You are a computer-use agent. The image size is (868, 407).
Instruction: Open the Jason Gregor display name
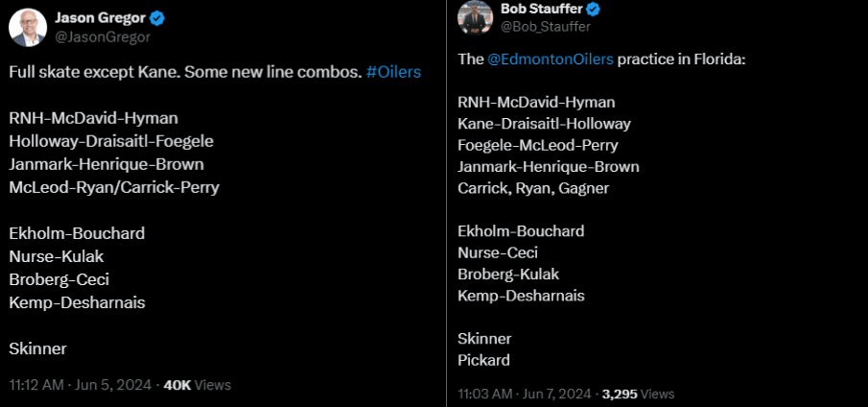pos(97,17)
